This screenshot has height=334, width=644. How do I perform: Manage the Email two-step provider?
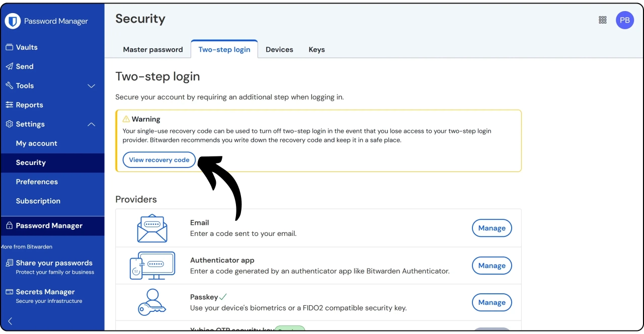point(492,228)
